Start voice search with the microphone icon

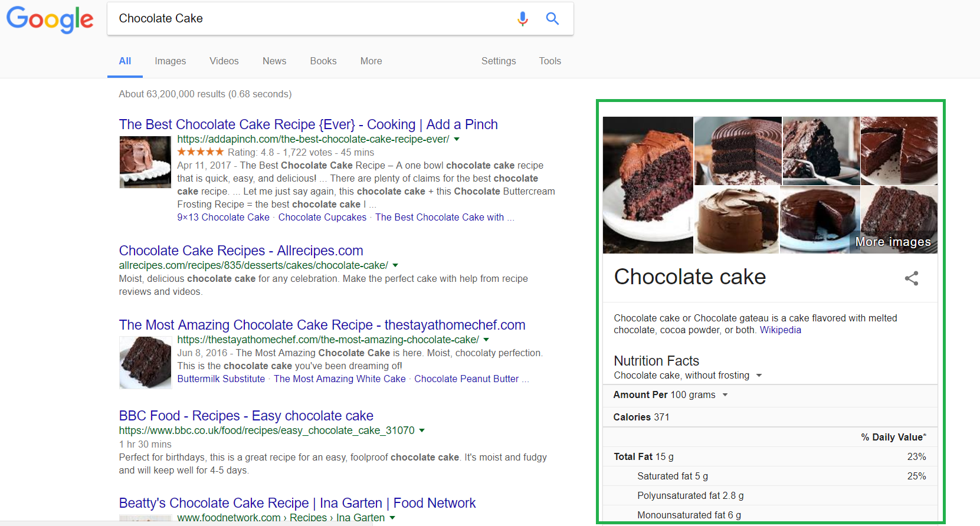click(x=522, y=19)
